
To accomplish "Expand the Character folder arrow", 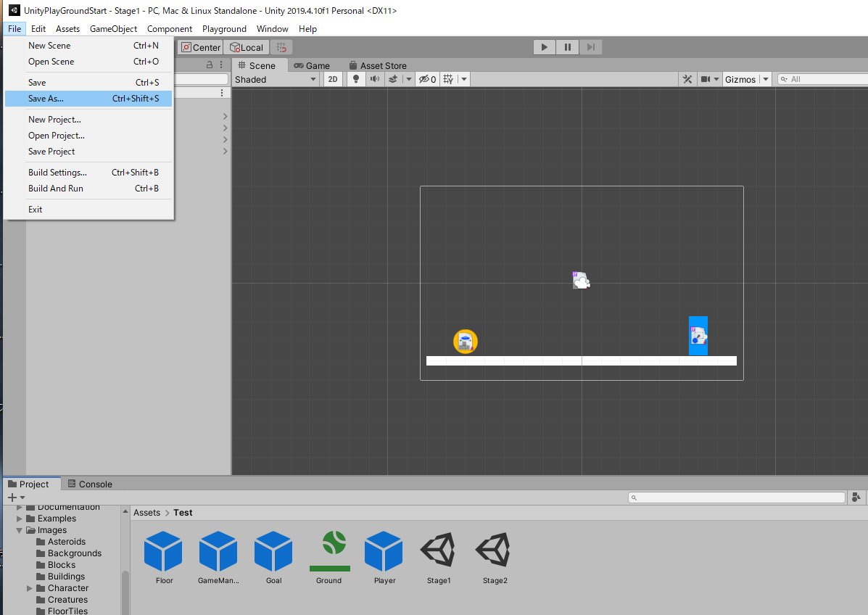I will (29, 588).
